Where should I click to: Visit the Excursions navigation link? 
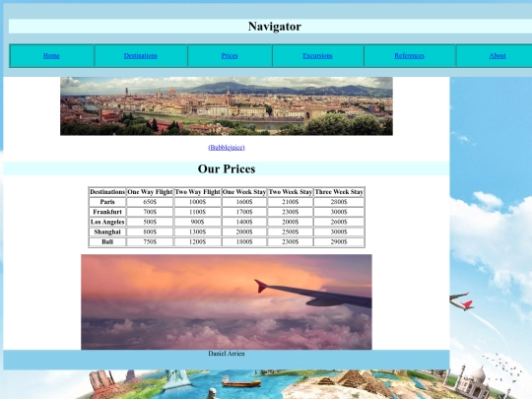(317, 55)
